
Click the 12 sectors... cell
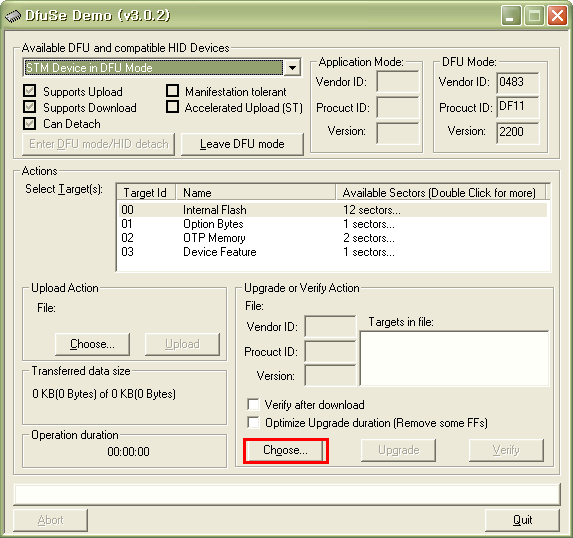[x=372, y=210]
